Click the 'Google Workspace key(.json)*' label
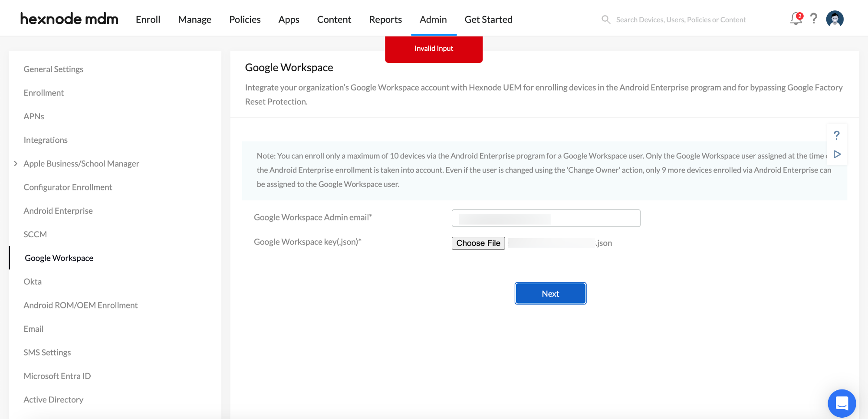Viewport: 868px width, 419px height. 308,242
